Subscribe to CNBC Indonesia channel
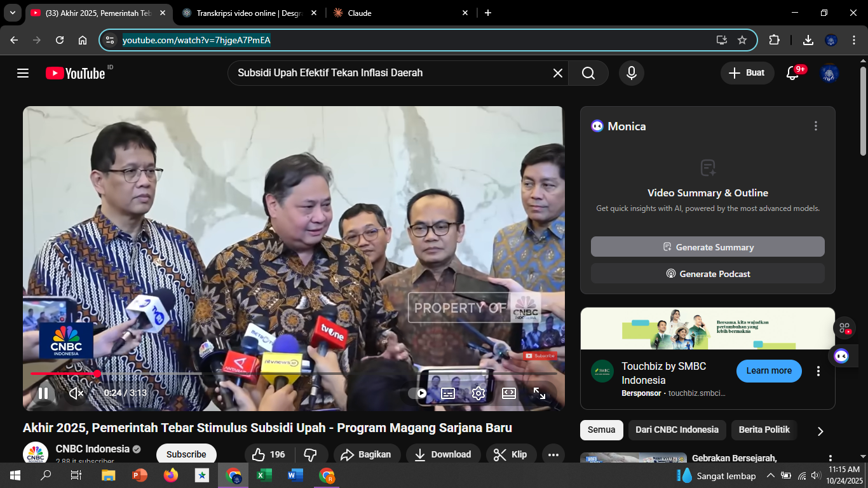868x488 pixels. tap(186, 454)
